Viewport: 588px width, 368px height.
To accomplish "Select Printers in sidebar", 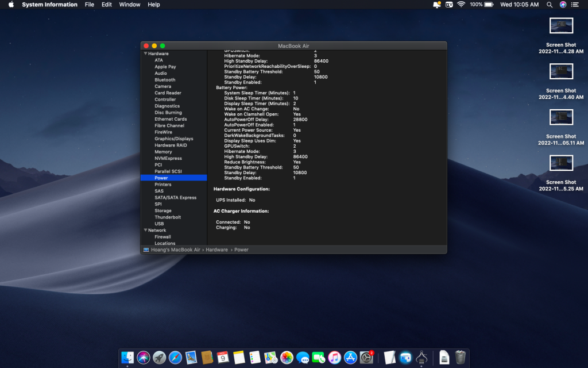I will (x=163, y=185).
